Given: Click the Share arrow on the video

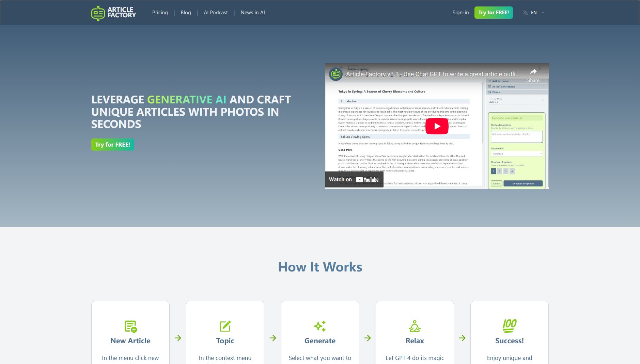Looking at the screenshot, I should tap(533, 72).
